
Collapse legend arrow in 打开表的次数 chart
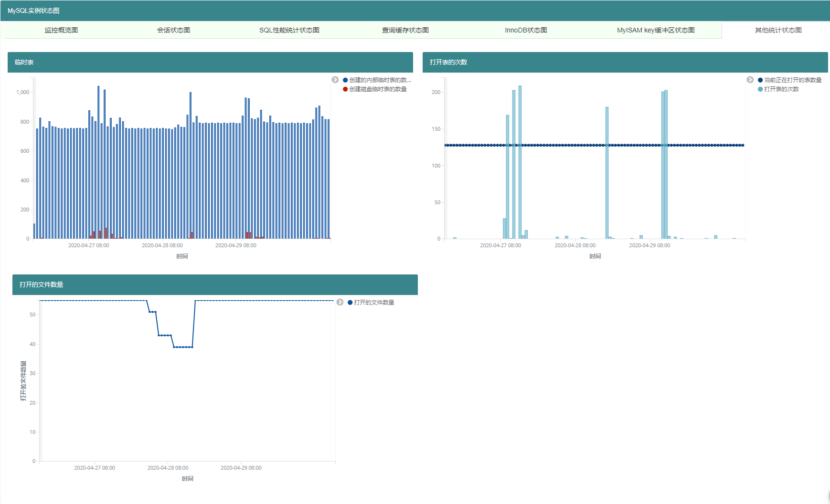click(750, 80)
